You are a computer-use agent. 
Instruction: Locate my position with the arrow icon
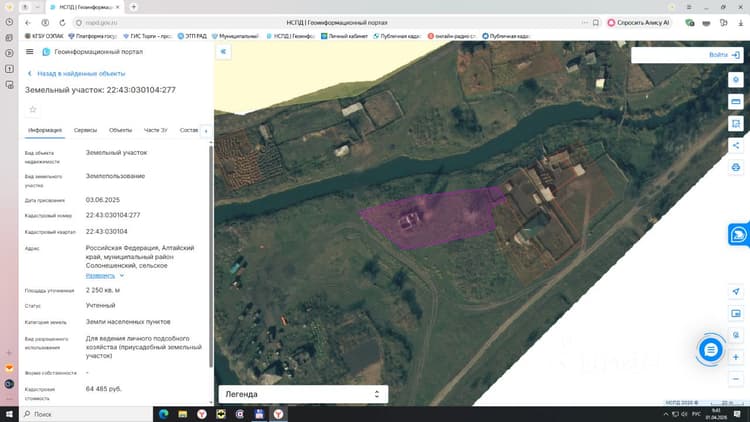(x=736, y=291)
